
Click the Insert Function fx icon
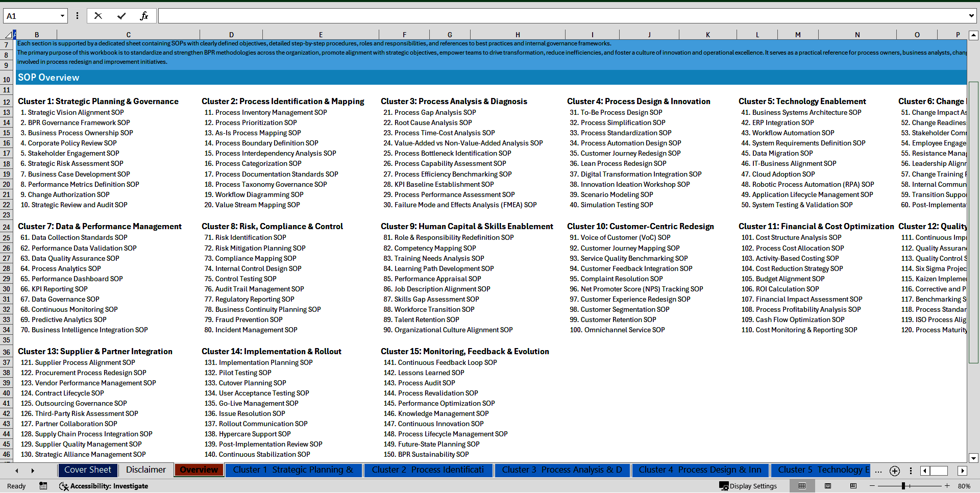(144, 15)
